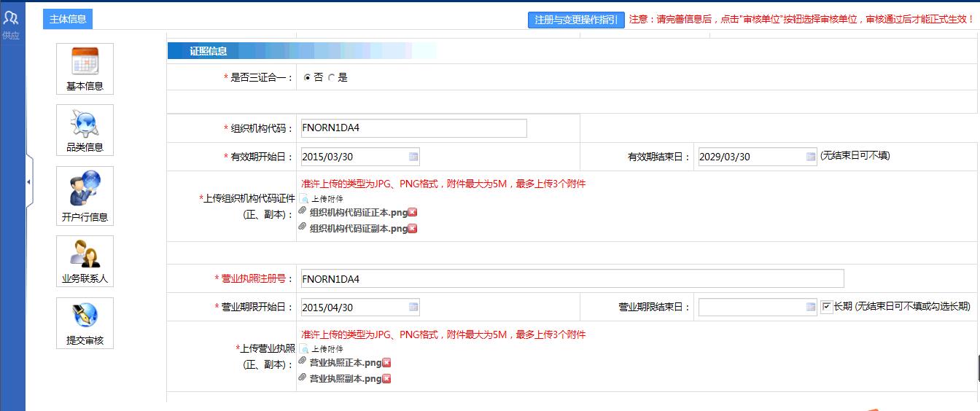Open calendar for 有效期结束日
Screen dimensions: 980x411
coord(811,157)
